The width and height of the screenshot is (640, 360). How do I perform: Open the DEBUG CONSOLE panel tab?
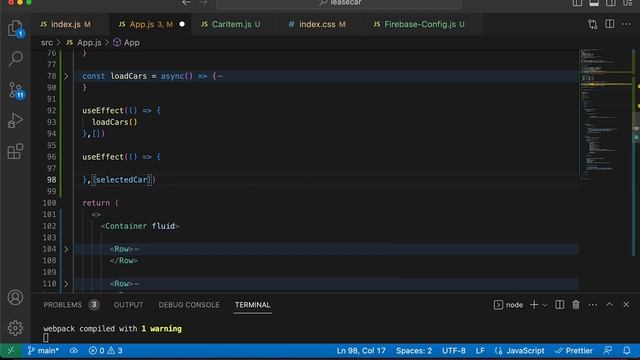click(189, 305)
